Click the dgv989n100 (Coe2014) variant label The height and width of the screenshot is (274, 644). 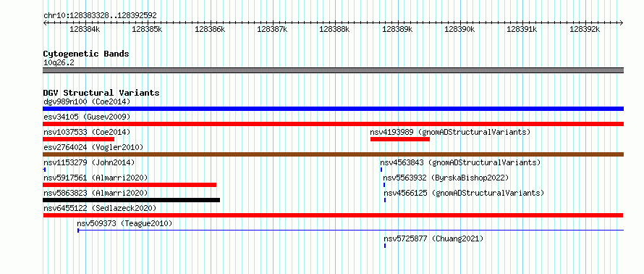87,101
